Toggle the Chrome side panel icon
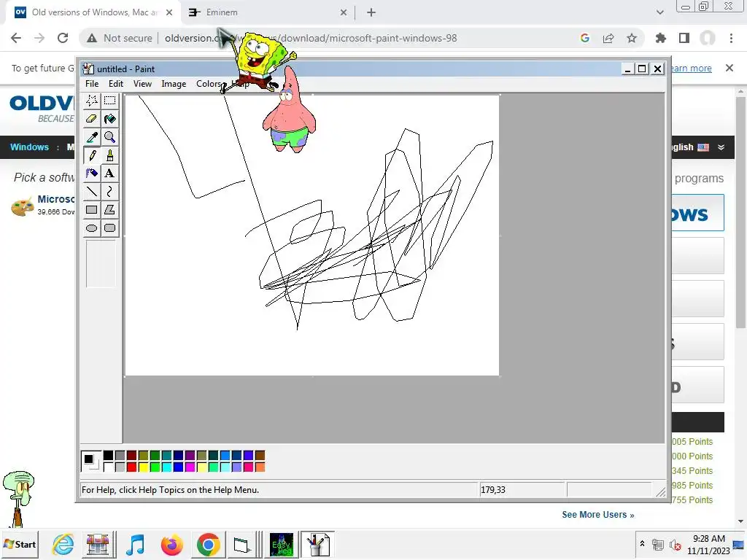 684,38
